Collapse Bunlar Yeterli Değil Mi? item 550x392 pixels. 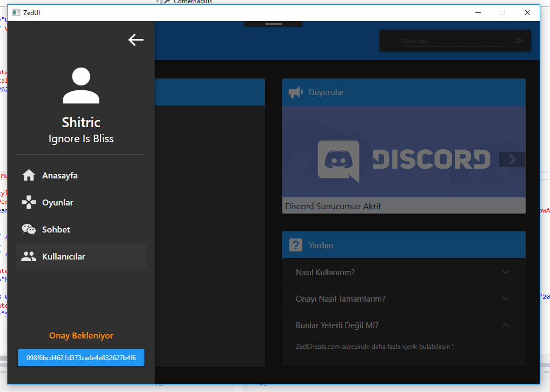pyautogui.click(x=404, y=325)
